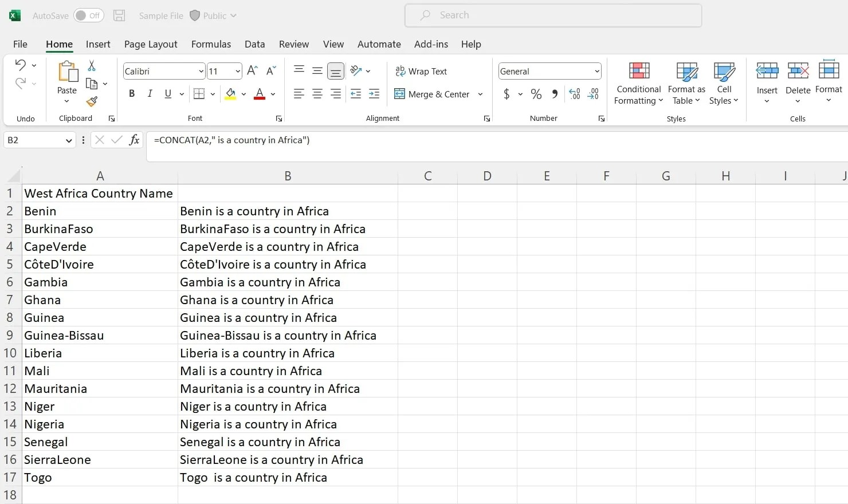848x504 pixels.
Task: Click the Undo arrow icon
Action: pos(20,65)
